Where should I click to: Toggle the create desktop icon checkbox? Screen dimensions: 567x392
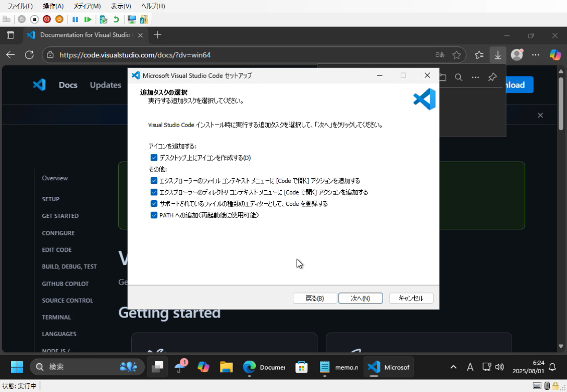(x=154, y=157)
